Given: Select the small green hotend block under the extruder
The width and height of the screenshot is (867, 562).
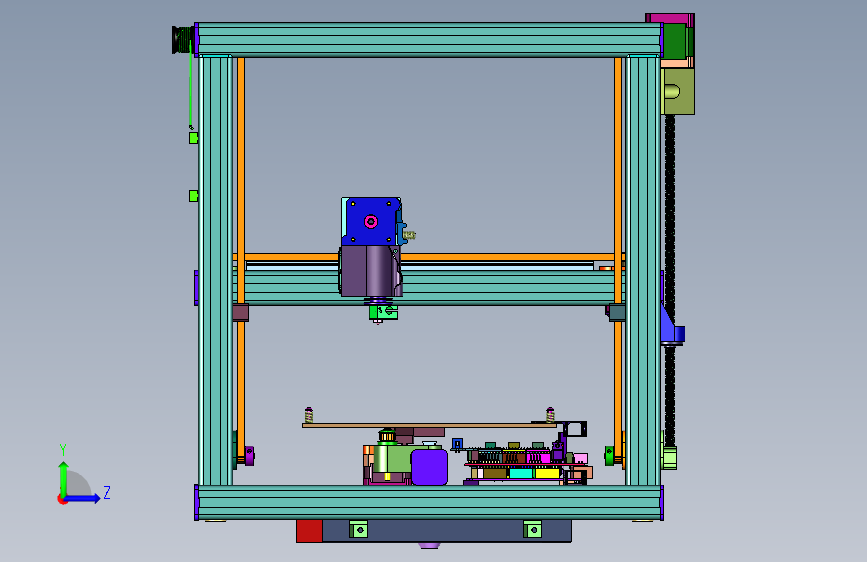Looking at the screenshot, I should pos(383,312).
